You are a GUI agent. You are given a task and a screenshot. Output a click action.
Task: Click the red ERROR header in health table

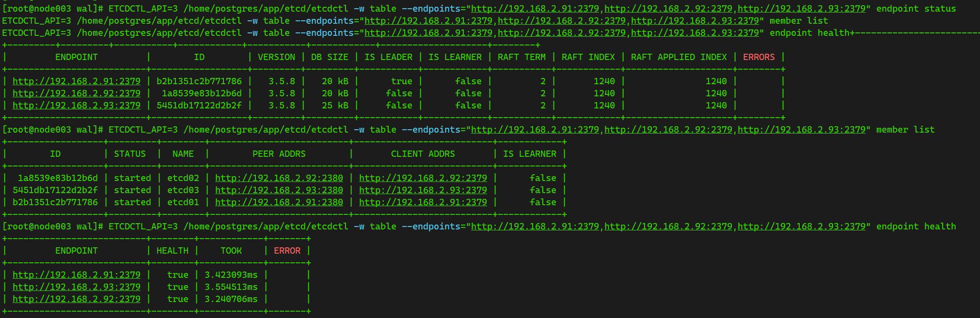[287, 251]
